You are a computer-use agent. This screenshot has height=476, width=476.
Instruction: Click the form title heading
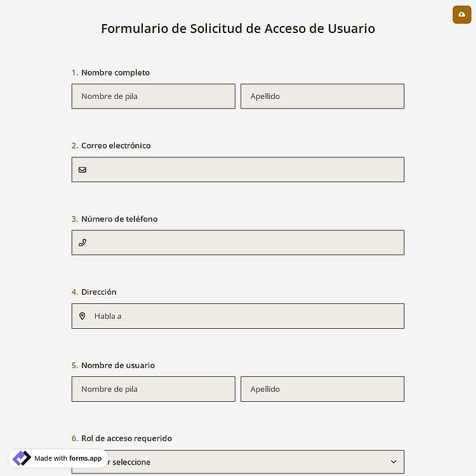click(x=238, y=29)
